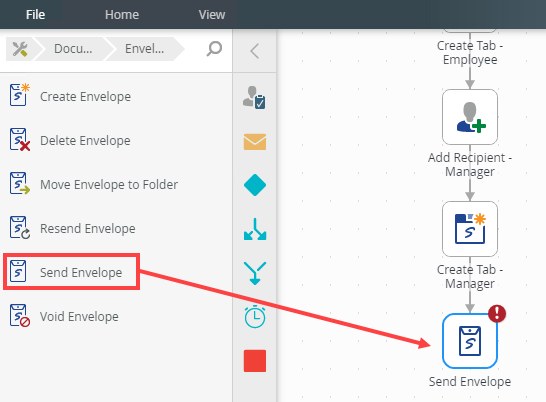The width and height of the screenshot is (546, 402).
Task: Pick the merge arrows icon
Action: [x=255, y=273]
